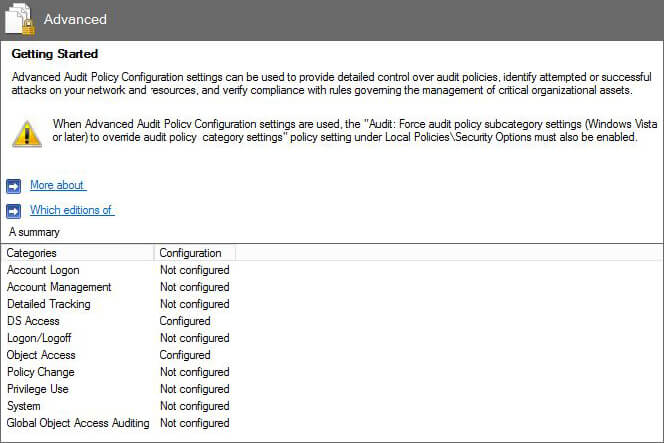This screenshot has height=443, width=664.
Task: Open the More about link
Action: pos(58,185)
